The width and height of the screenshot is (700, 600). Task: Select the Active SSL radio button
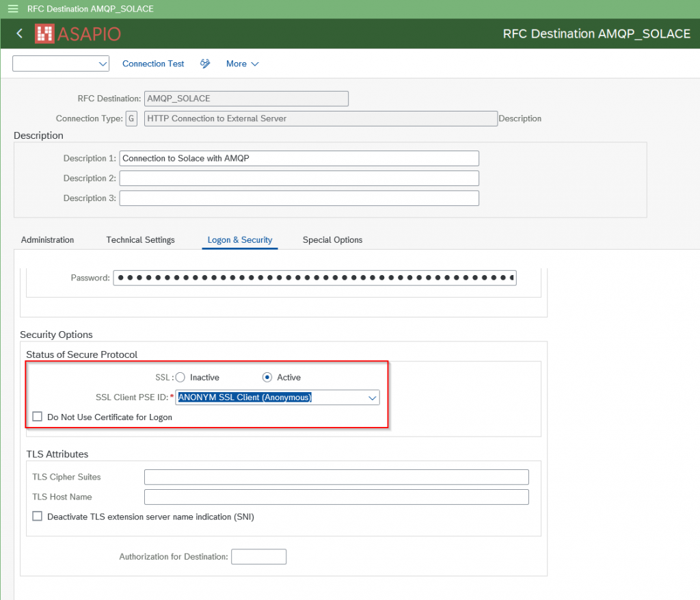coord(268,377)
